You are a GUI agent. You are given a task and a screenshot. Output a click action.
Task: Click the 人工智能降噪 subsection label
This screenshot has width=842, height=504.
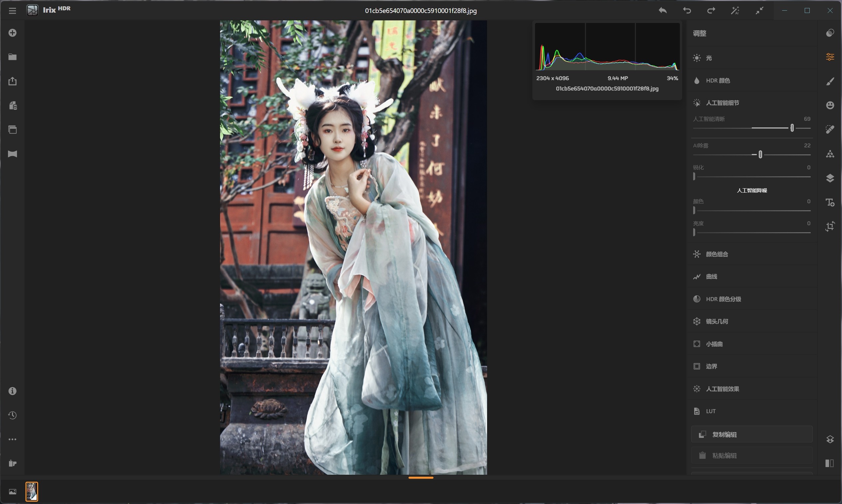(752, 191)
